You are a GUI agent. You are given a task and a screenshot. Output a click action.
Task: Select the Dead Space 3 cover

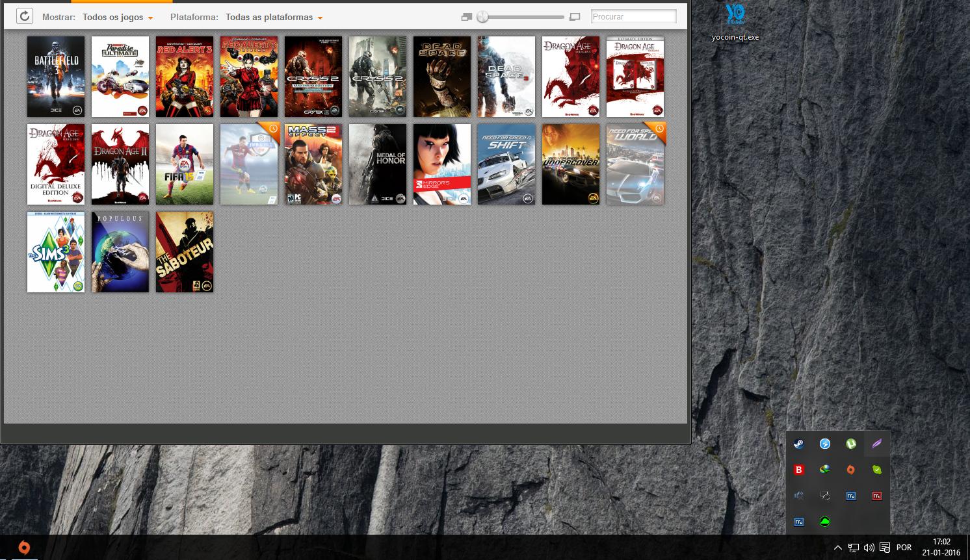[x=506, y=77]
